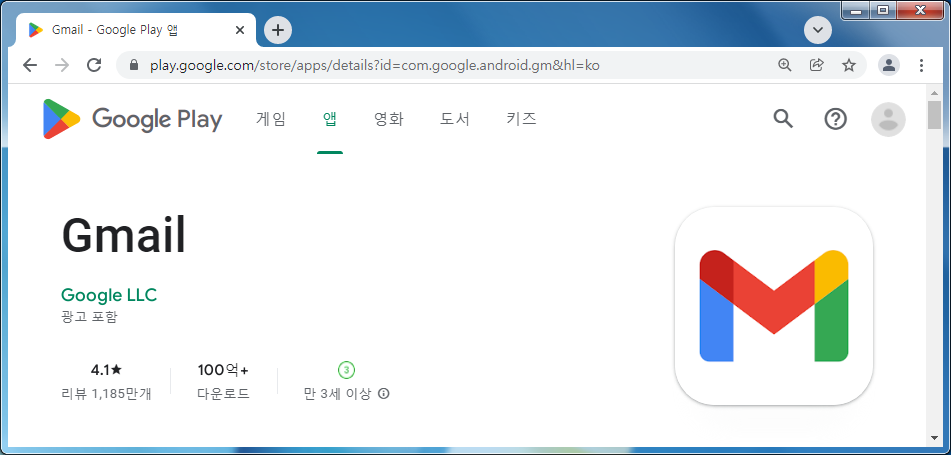Click the padlock site info icon
Screen dimensions: 951x455
[134, 65]
